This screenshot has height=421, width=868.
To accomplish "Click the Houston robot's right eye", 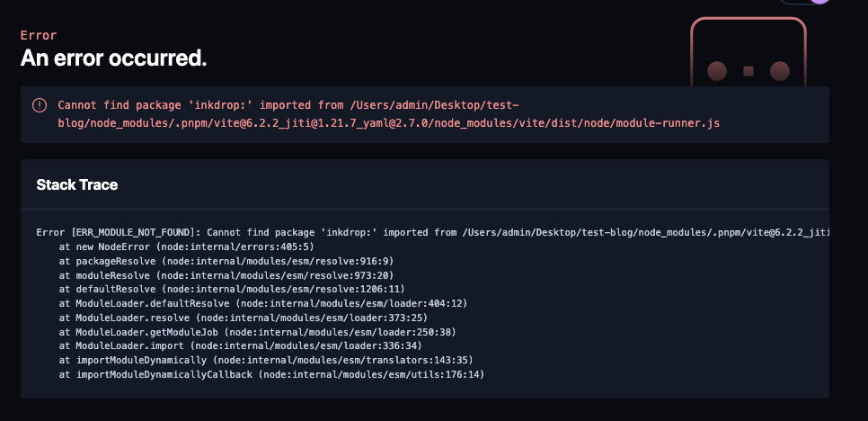I will pyautogui.click(x=779, y=71).
